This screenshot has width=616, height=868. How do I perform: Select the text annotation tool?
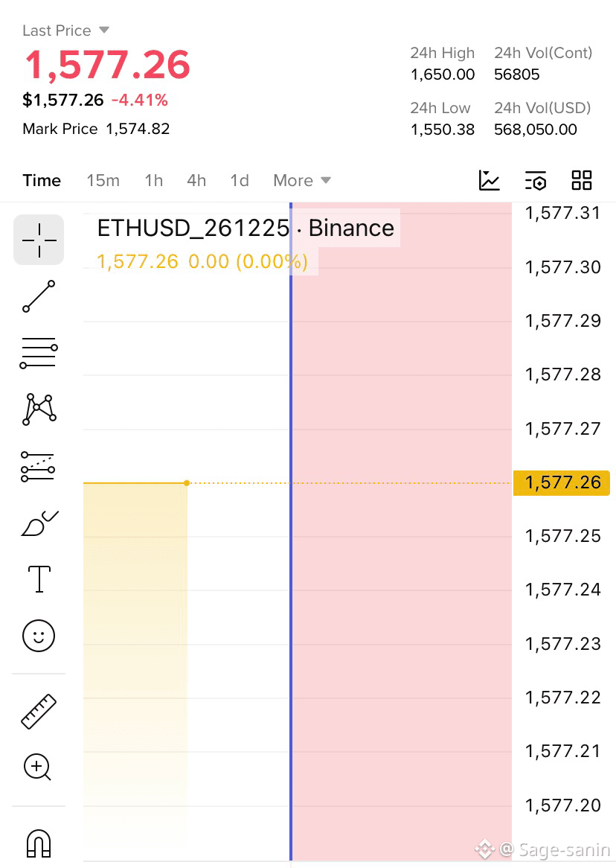(x=39, y=579)
